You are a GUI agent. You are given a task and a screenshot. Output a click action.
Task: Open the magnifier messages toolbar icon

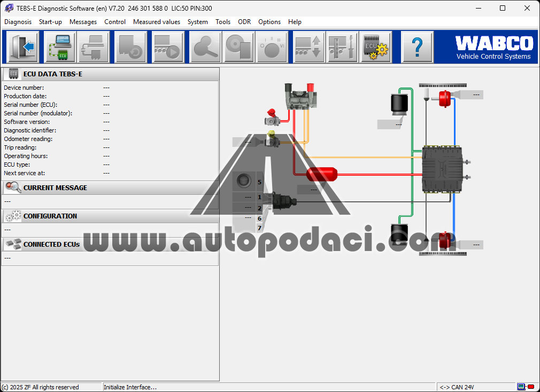tap(205, 47)
